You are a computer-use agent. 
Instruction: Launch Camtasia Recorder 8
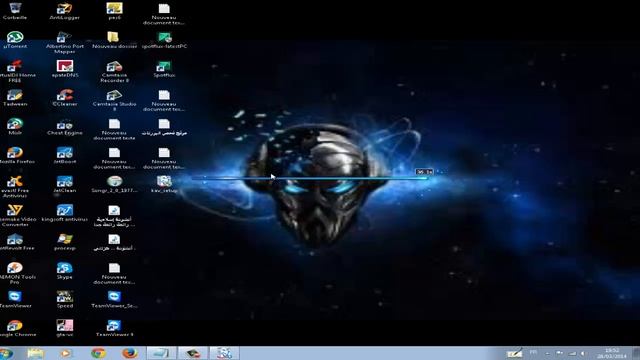pos(114,71)
